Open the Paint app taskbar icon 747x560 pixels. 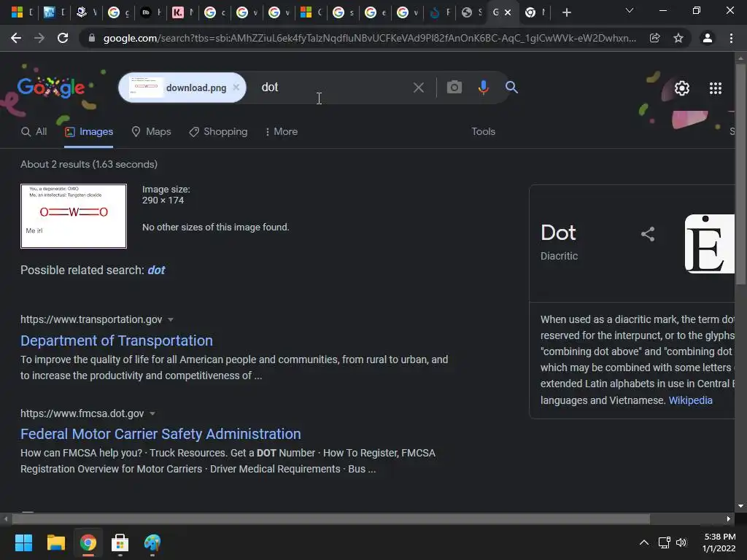152,542
